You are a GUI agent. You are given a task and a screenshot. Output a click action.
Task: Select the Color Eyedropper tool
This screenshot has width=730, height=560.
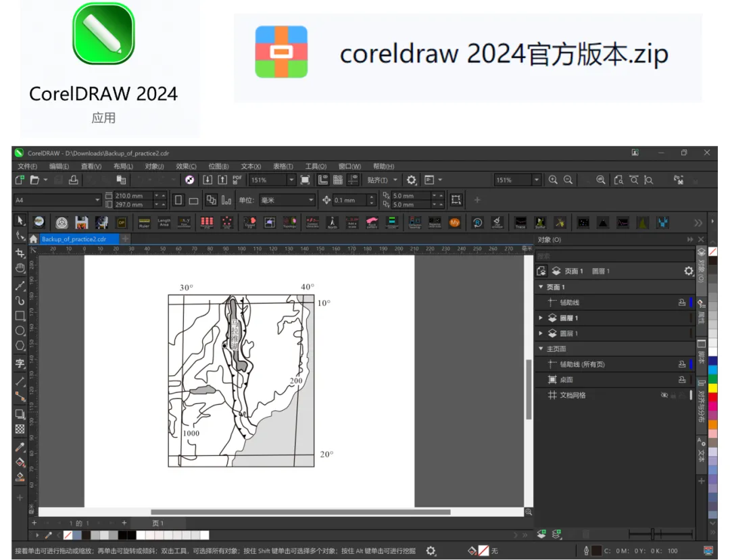[20, 447]
